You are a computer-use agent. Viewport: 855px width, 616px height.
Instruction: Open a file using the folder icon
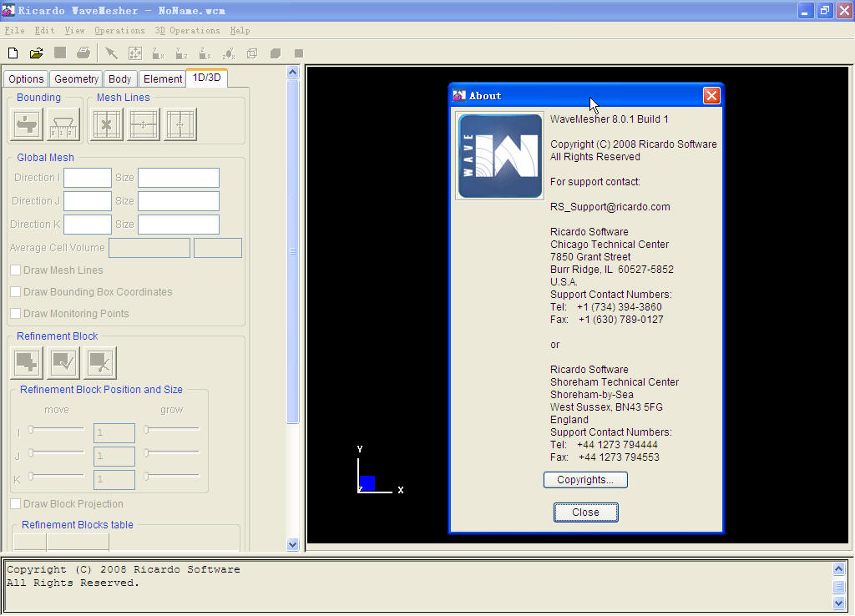pos(37,53)
